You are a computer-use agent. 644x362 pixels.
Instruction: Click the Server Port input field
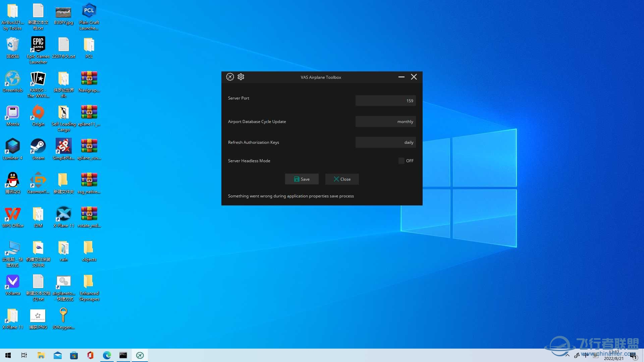click(384, 100)
